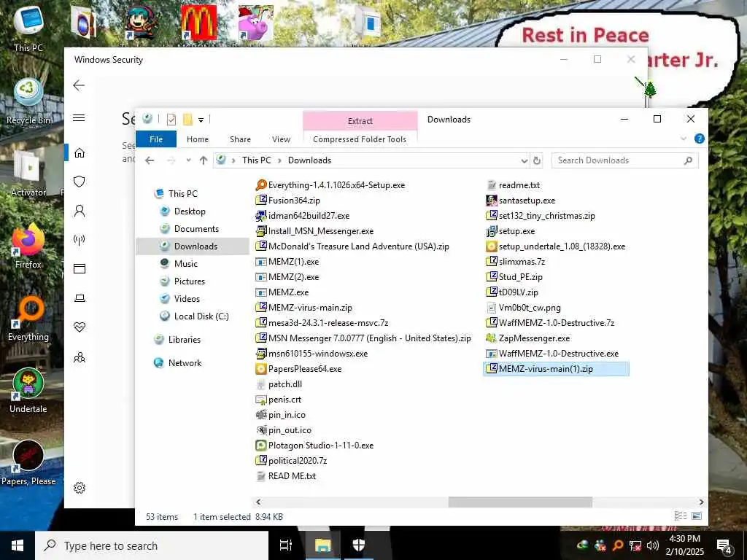Click the Properties quick access toolbar icon
The width and height of the screenshot is (747, 560).
171,120
